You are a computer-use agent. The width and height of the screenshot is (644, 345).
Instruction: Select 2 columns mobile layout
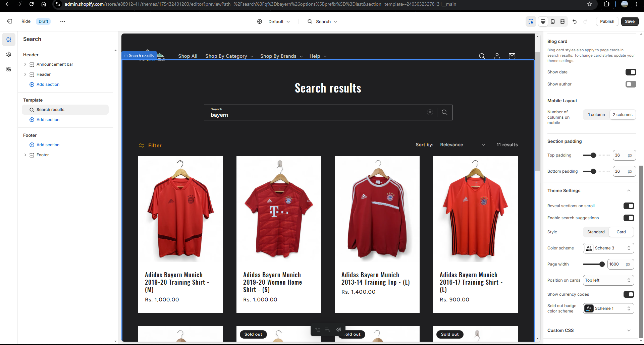pos(623,115)
